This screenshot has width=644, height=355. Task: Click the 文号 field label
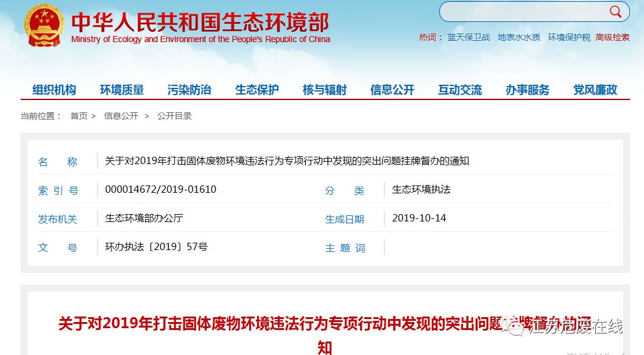pyautogui.click(x=57, y=248)
